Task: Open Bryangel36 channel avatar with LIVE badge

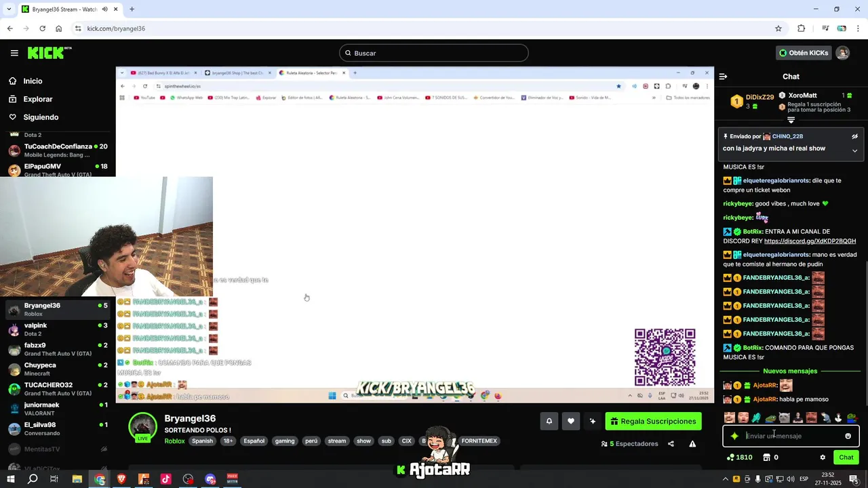Action: pyautogui.click(x=142, y=428)
